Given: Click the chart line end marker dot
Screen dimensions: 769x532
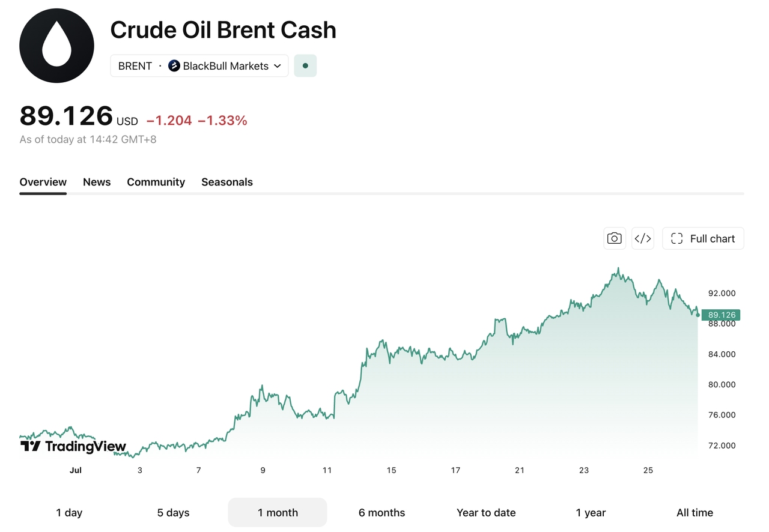Looking at the screenshot, I should 698,315.
